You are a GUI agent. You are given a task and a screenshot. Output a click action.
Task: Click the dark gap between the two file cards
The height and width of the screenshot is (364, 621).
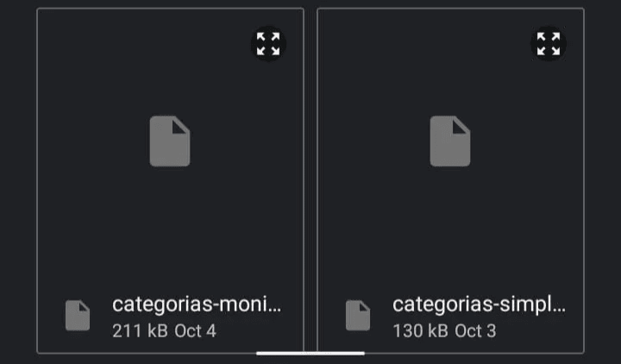click(x=310, y=173)
